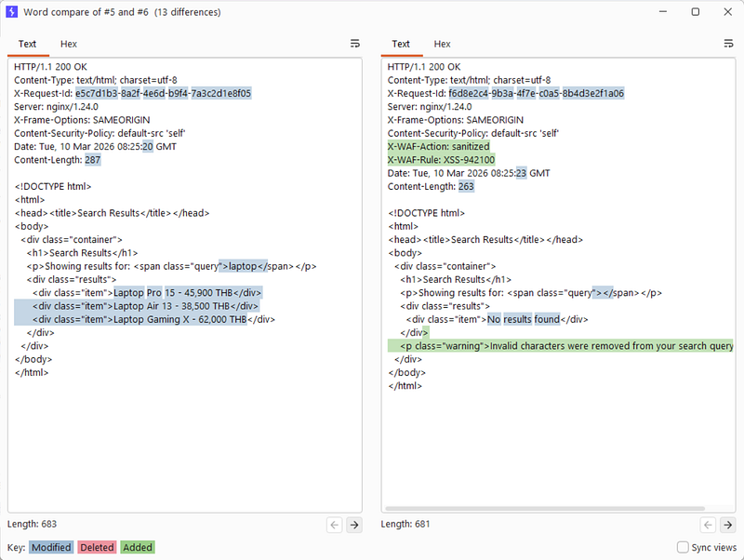Screen dimensions: 744x560
Task: Click Content-Length 287 in left pane
Action: pos(58,160)
